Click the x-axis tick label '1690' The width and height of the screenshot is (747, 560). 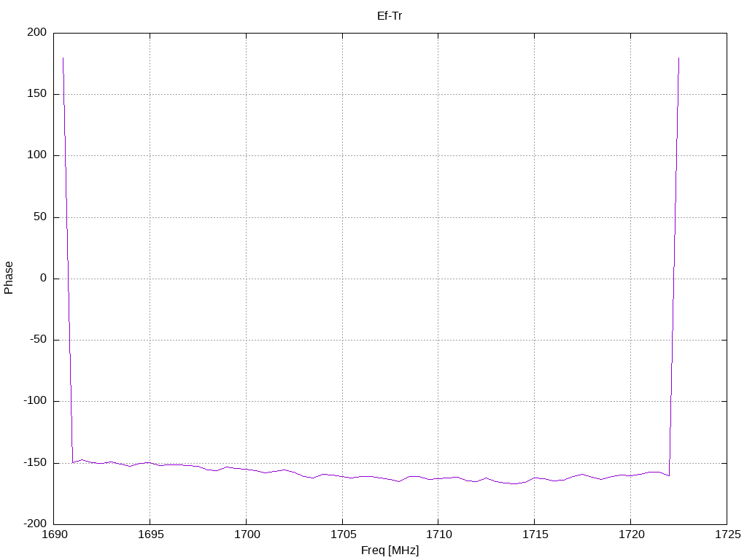(55, 534)
